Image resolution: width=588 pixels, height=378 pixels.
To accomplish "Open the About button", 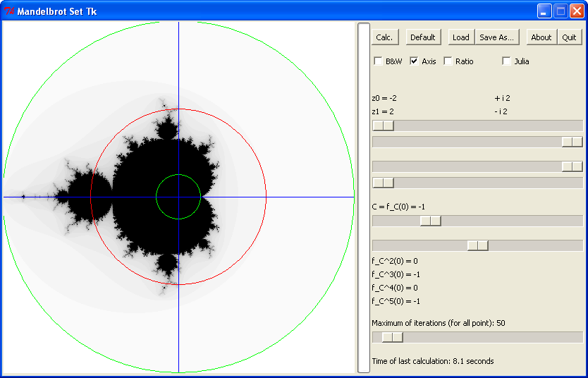I will [541, 37].
